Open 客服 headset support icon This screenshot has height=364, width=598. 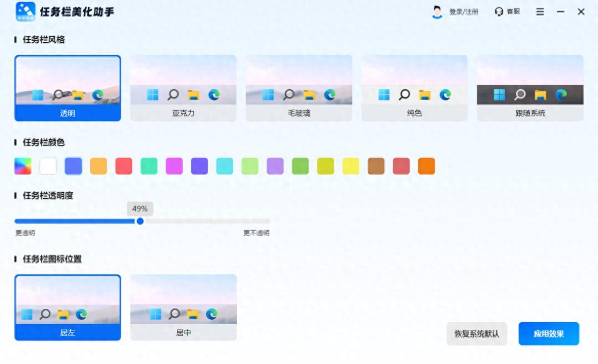[x=498, y=11]
